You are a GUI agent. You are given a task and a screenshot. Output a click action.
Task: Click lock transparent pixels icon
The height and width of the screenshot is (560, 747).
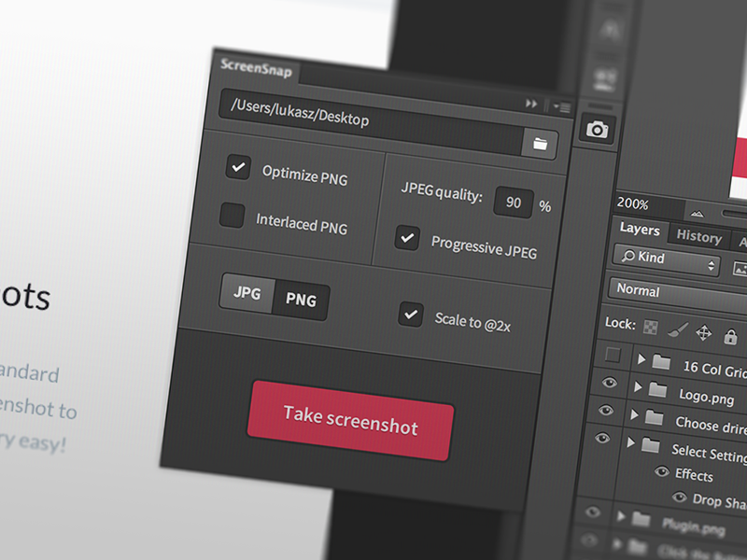click(650, 328)
